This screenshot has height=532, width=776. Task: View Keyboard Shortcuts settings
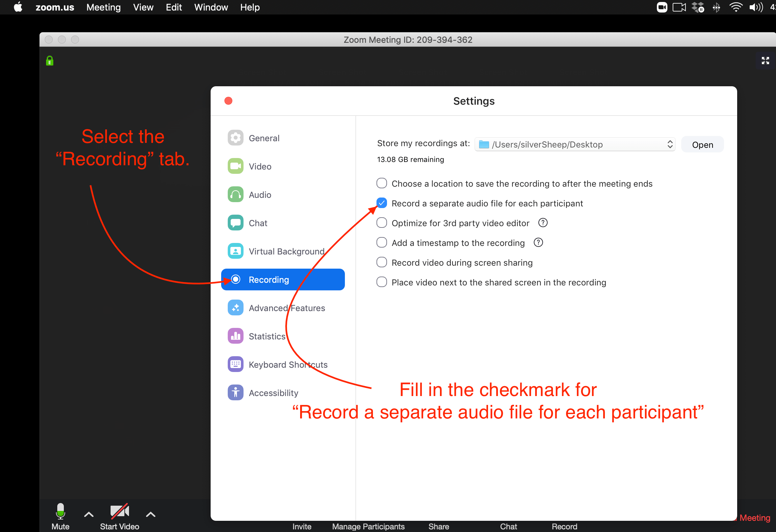click(288, 364)
